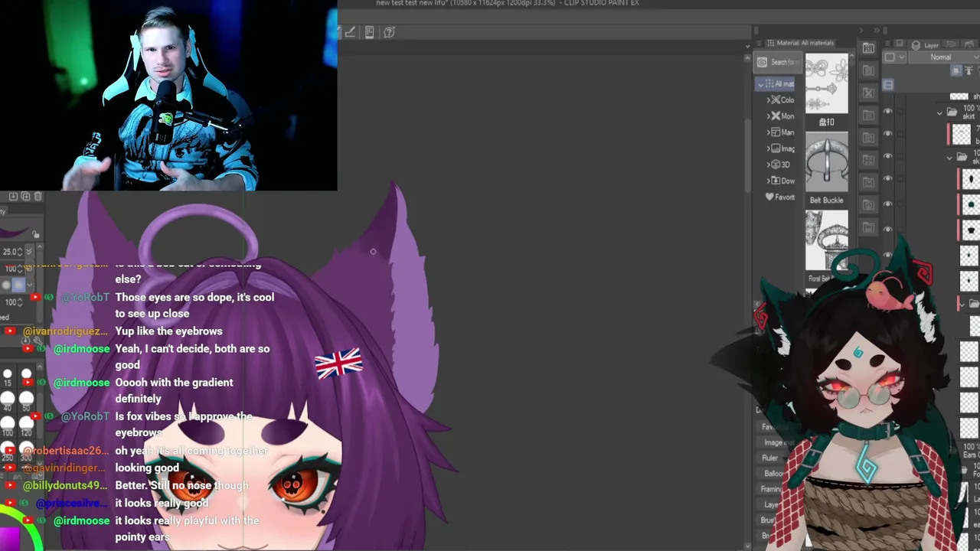
Task: Select the 盘扣 knot material thumbnail
Action: pyautogui.click(x=827, y=84)
